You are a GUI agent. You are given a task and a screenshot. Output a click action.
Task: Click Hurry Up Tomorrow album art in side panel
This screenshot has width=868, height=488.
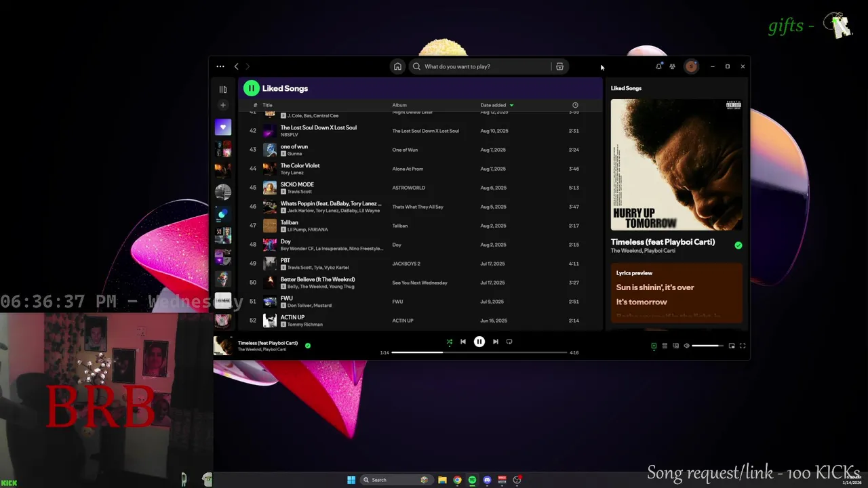(x=676, y=165)
